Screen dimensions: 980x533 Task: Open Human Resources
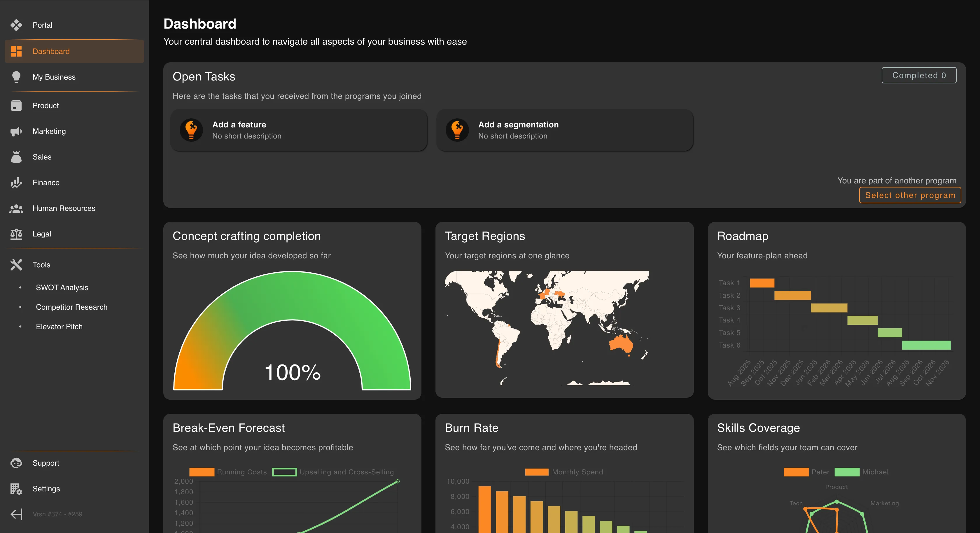click(74, 208)
